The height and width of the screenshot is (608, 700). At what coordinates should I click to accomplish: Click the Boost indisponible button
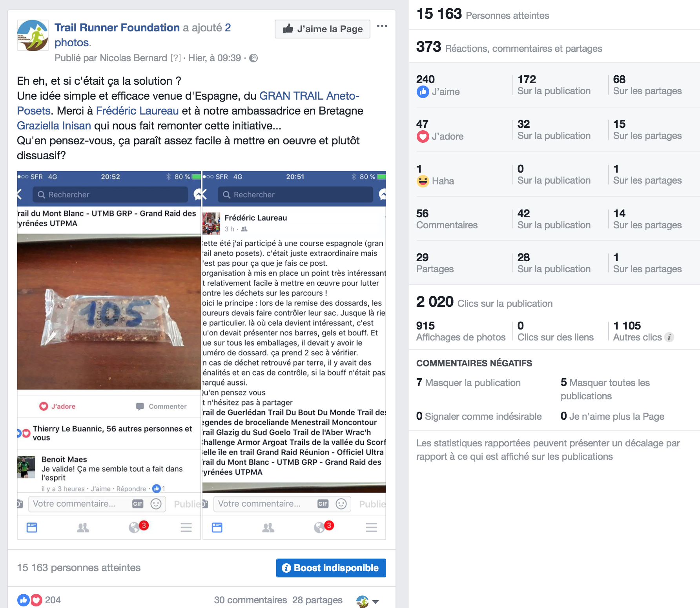(331, 568)
